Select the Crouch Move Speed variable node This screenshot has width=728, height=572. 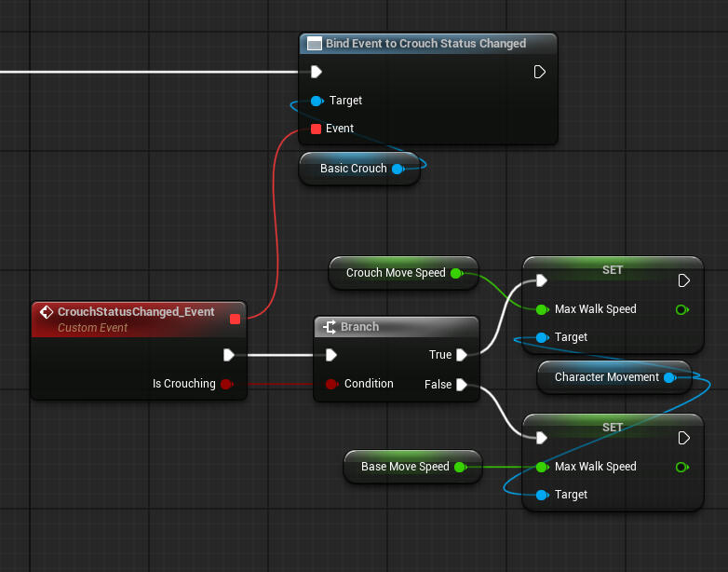pyautogui.click(x=396, y=273)
